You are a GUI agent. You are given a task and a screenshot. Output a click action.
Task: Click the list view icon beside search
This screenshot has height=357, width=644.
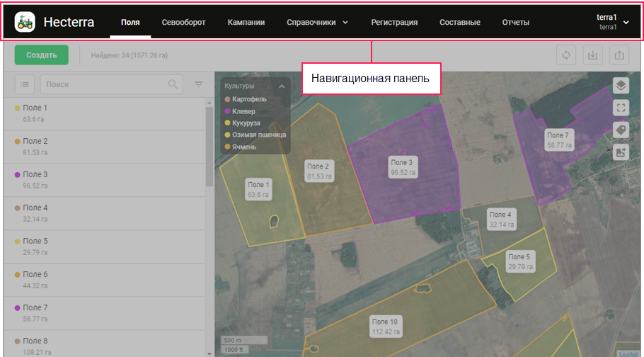[25, 84]
